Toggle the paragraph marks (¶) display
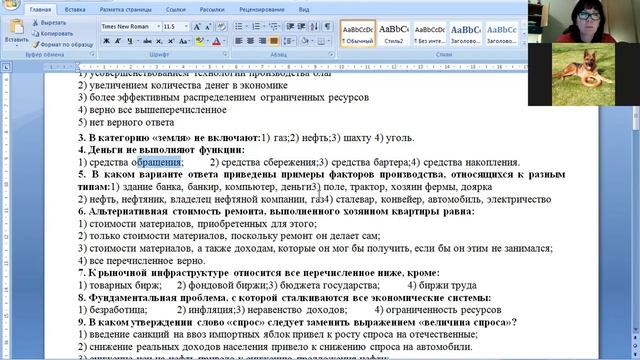640x360 pixels. 327,27
